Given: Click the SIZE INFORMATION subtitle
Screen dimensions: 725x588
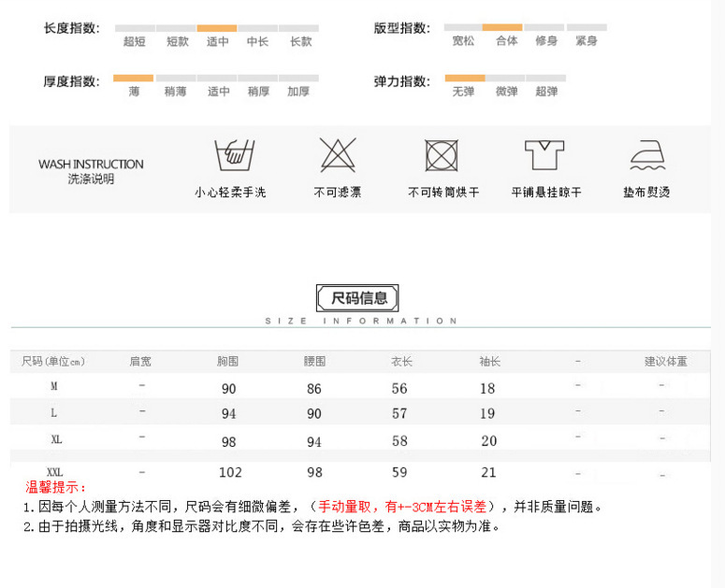Looking at the screenshot, I should coord(361,321).
